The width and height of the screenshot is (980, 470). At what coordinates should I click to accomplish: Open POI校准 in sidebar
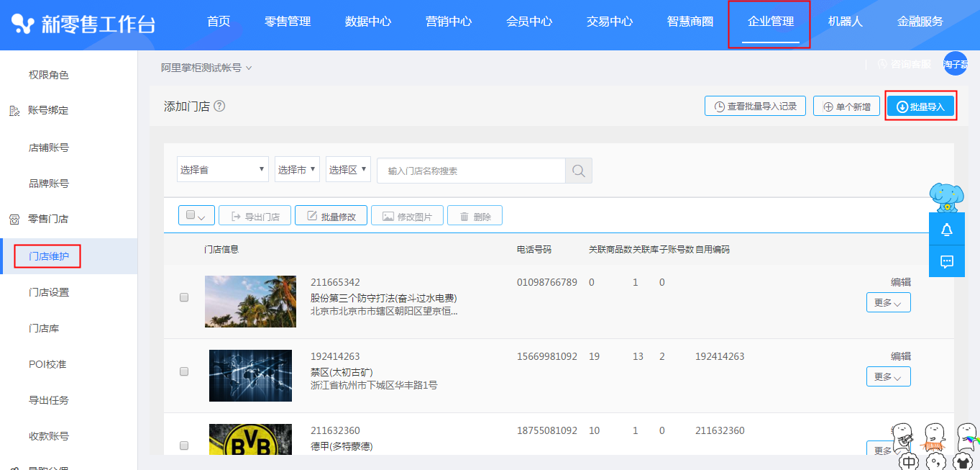pos(47,364)
